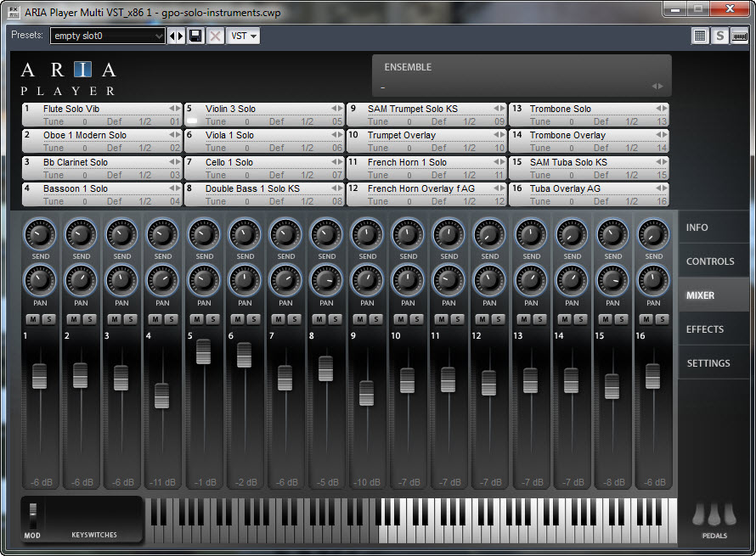
Task: Click channel 2 PAN knob
Action: pos(81,281)
